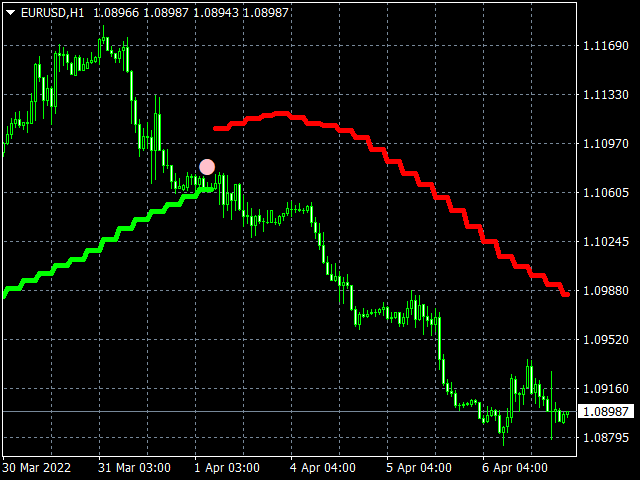
Task: Open the chart menu triangle beside EURUSD,H1
Action: click(11, 13)
